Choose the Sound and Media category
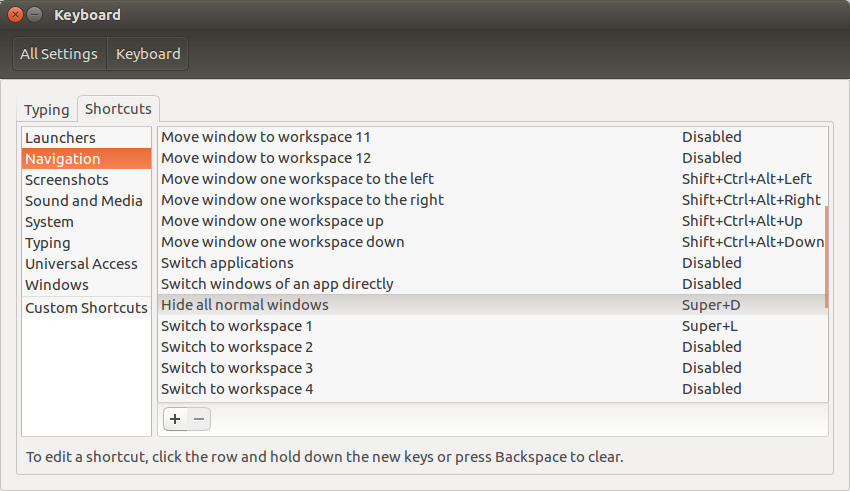 click(84, 201)
